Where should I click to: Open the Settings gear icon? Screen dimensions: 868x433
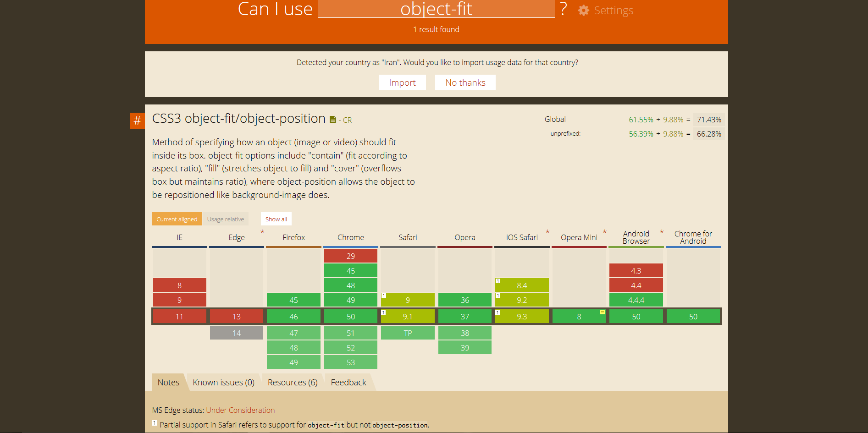[x=583, y=11]
